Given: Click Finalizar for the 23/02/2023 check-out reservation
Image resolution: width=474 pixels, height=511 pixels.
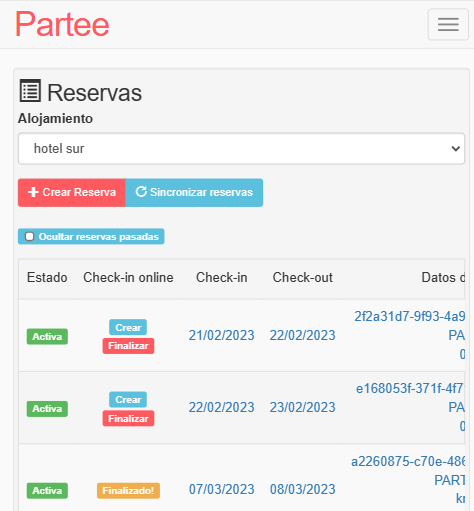Looking at the screenshot, I should (x=128, y=418).
